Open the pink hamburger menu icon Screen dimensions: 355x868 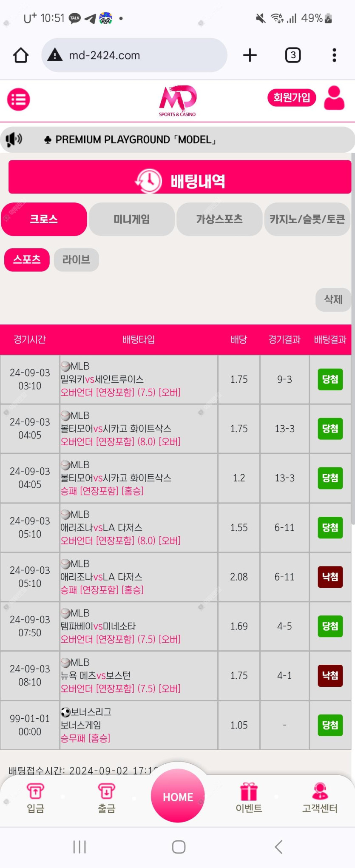[19, 100]
